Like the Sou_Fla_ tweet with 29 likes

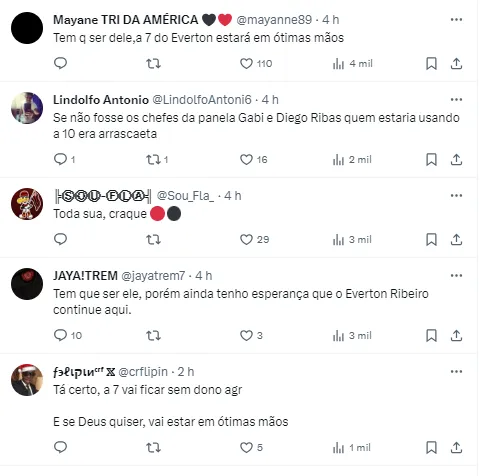[254, 239]
